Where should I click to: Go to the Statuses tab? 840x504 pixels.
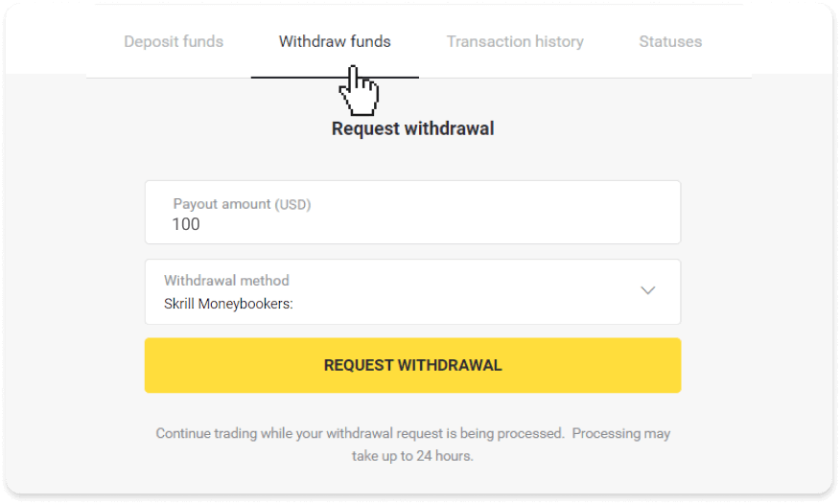[670, 41]
